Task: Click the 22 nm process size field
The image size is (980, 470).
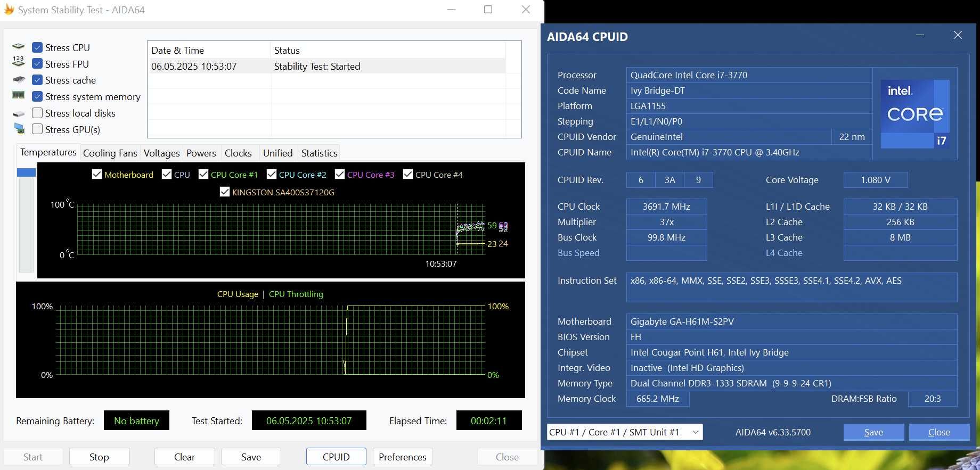Action: coord(852,137)
